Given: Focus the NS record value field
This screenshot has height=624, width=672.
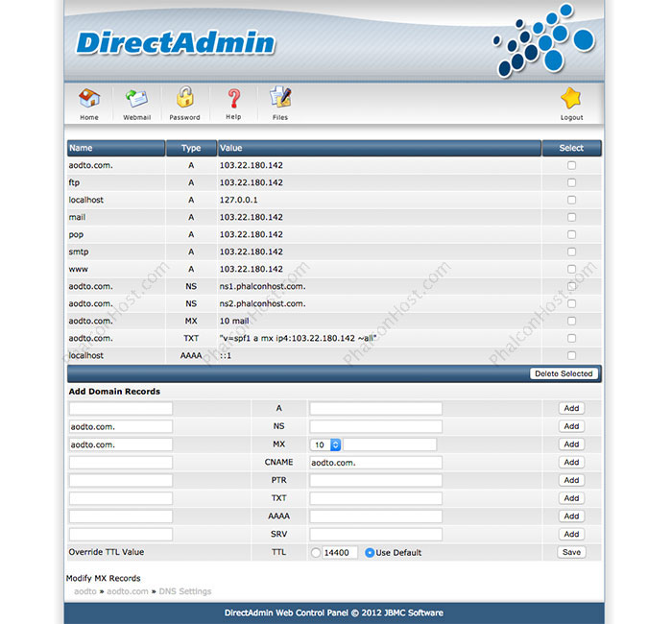Looking at the screenshot, I should [x=375, y=426].
